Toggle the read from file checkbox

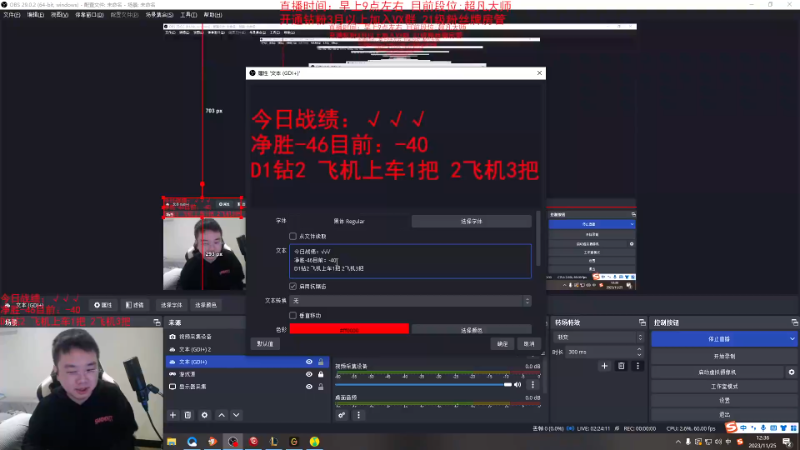(x=293, y=236)
